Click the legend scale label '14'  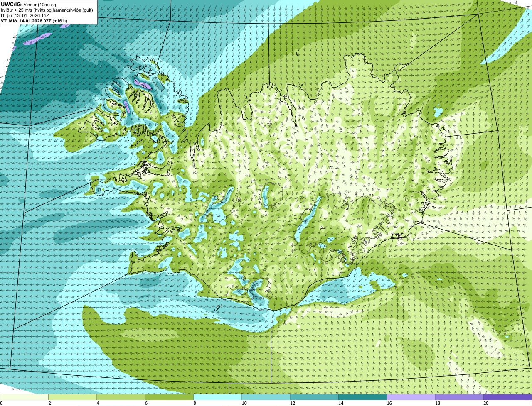(x=341, y=403)
